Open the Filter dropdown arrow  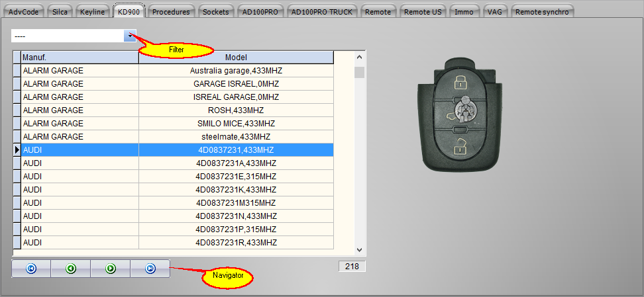[131, 36]
